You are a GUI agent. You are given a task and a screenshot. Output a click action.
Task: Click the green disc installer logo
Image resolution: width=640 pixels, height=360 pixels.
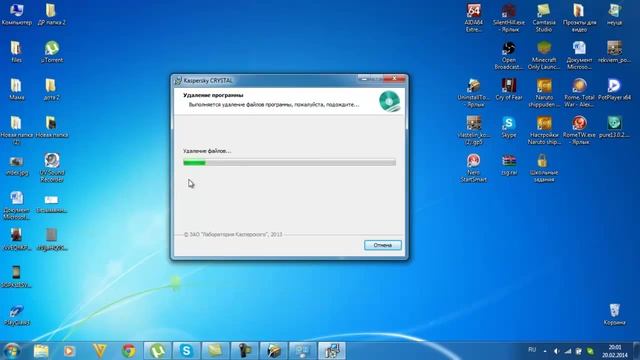(389, 101)
